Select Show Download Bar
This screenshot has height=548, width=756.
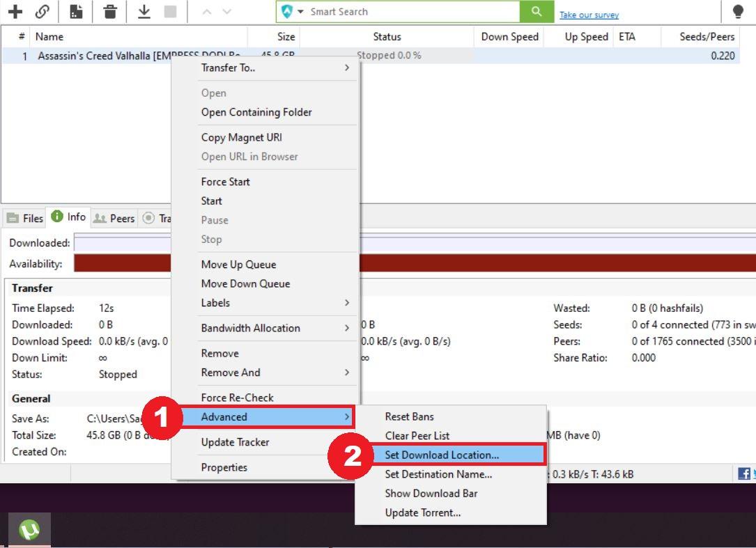click(450, 494)
